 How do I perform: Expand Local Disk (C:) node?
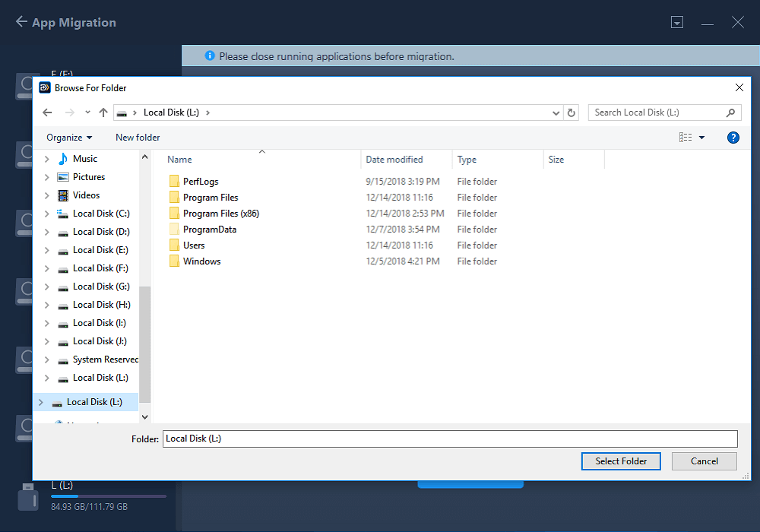point(46,214)
